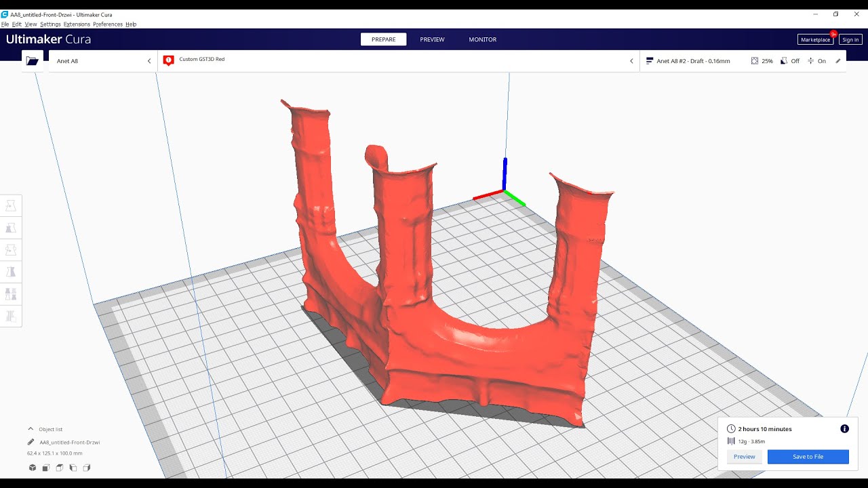Switch to left side view cube icon
Screen dimensions: 868x488
[x=73, y=468]
